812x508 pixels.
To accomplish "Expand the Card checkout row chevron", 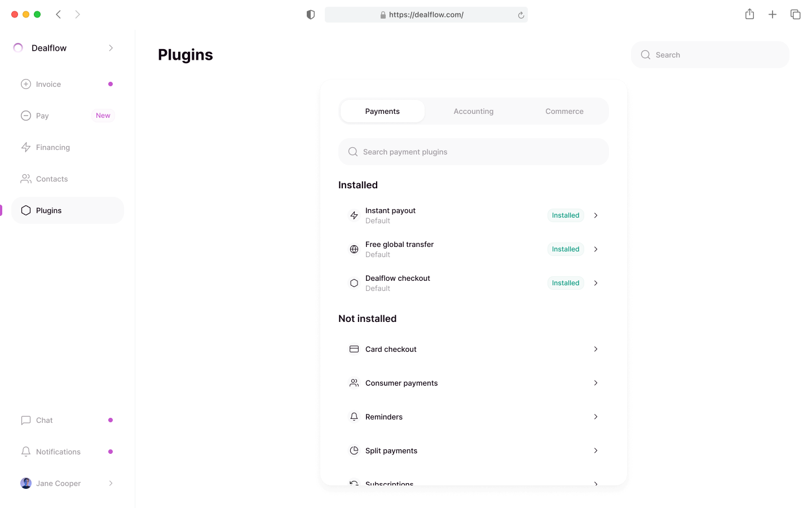I will click(x=595, y=349).
